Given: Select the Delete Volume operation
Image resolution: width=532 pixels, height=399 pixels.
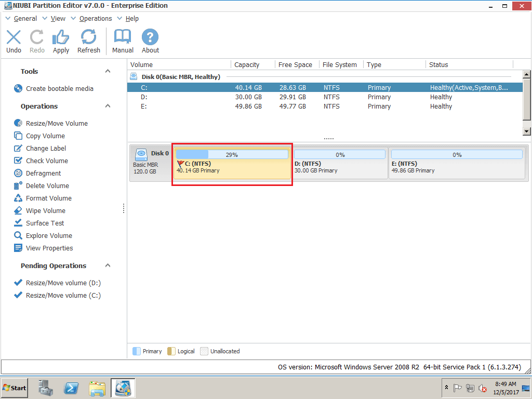Looking at the screenshot, I should (x=47, y=186).
